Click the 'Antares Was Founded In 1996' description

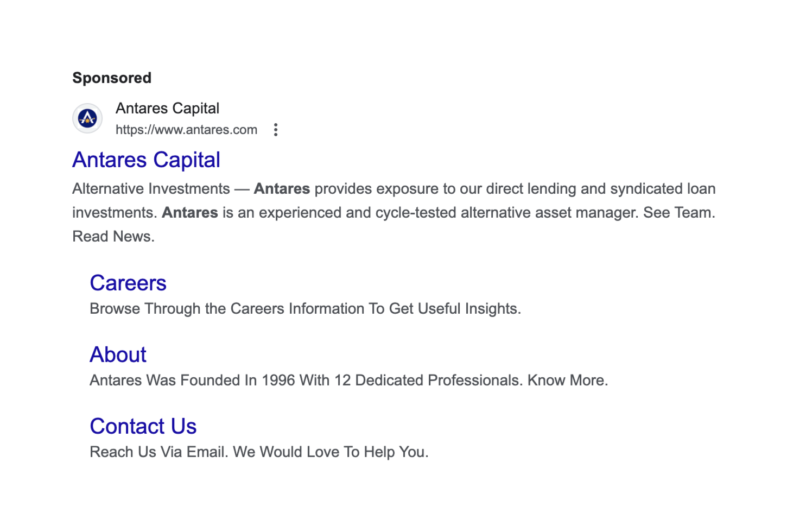pos(348,380)
